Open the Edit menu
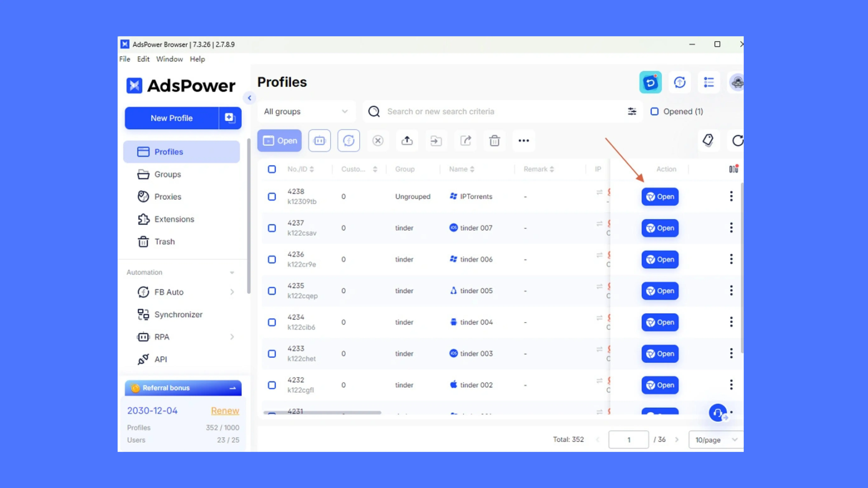The height and width of the screenshot is (488, 868). [x=143, y=59]
